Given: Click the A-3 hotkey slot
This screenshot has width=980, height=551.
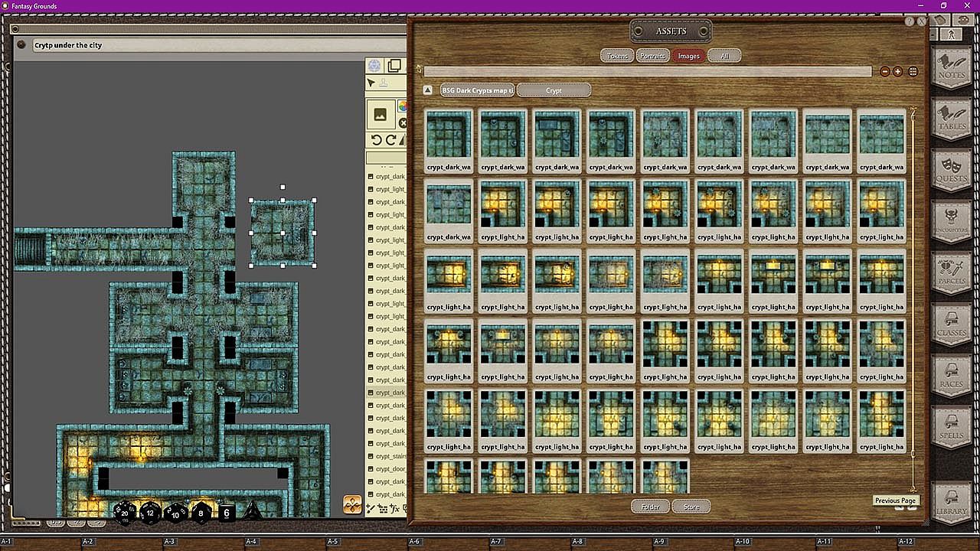Looking at the screenshot, I should (x=204, y=543).
